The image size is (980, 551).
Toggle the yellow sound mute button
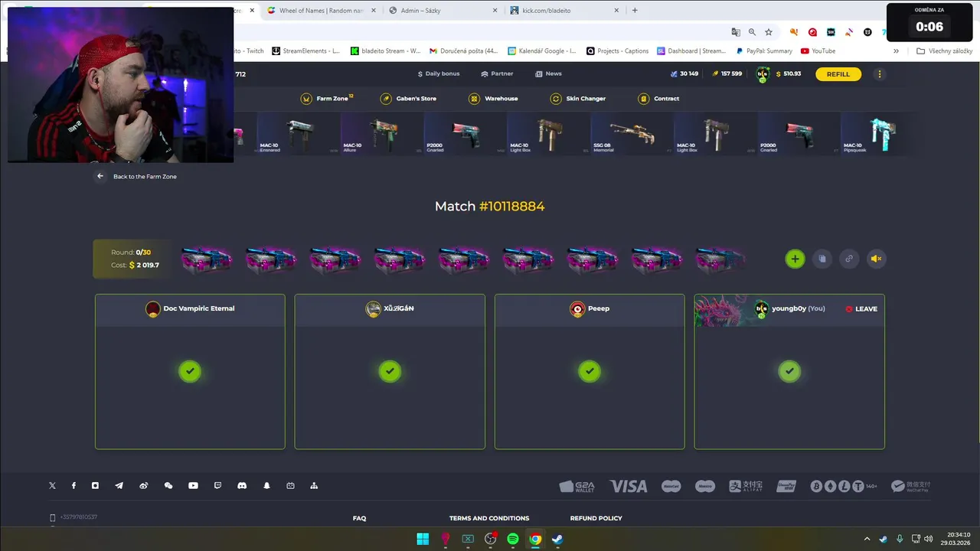pyautogui.click(x=877, y=259)
